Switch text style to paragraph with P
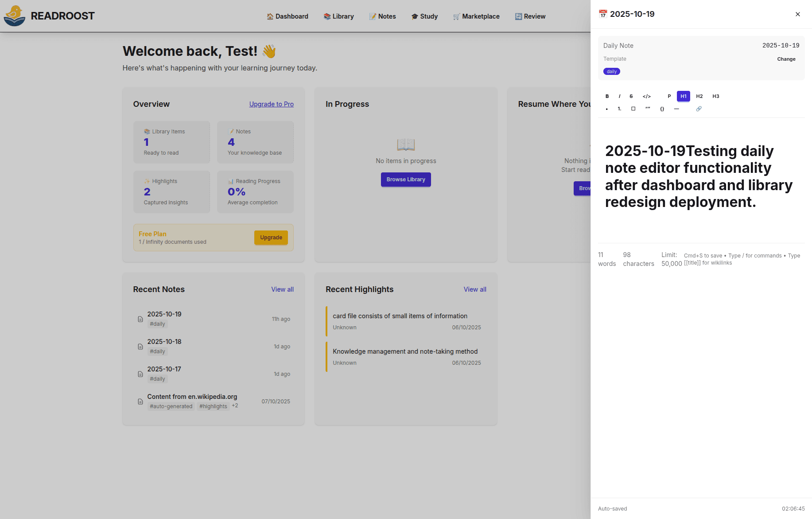Viewport: 812px width, 519px height. coord(669,96)
